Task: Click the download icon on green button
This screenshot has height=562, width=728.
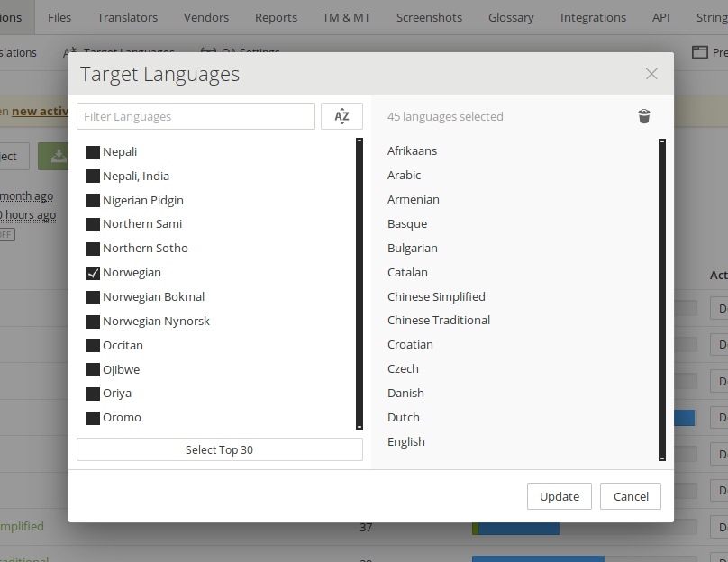Action: (59, 156)
